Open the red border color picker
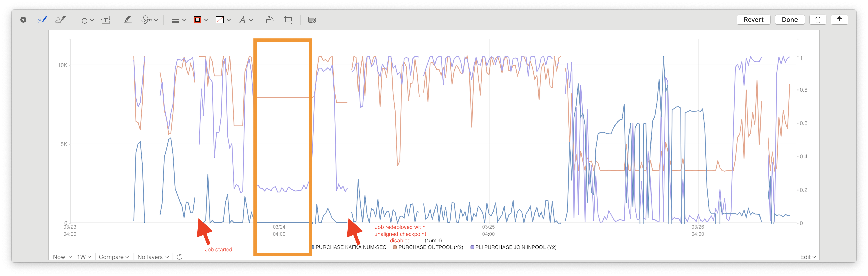 coord(201,20)
